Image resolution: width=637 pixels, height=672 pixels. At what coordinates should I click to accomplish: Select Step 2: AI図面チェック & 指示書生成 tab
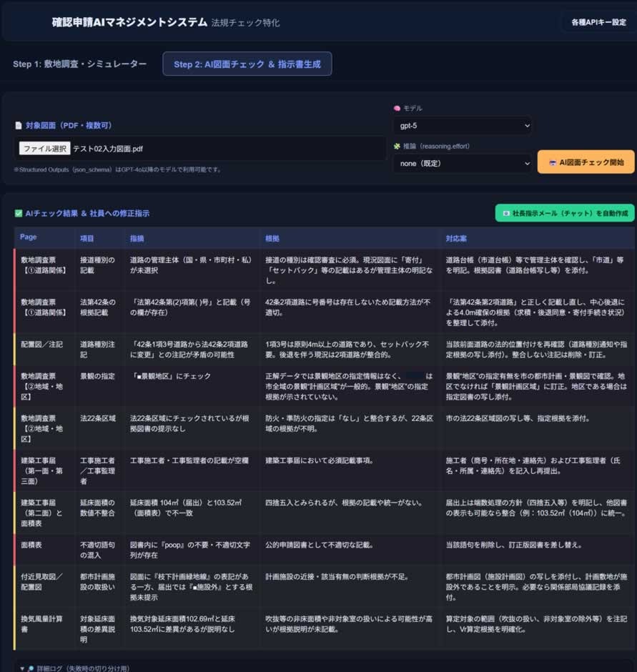click(247, 64)
